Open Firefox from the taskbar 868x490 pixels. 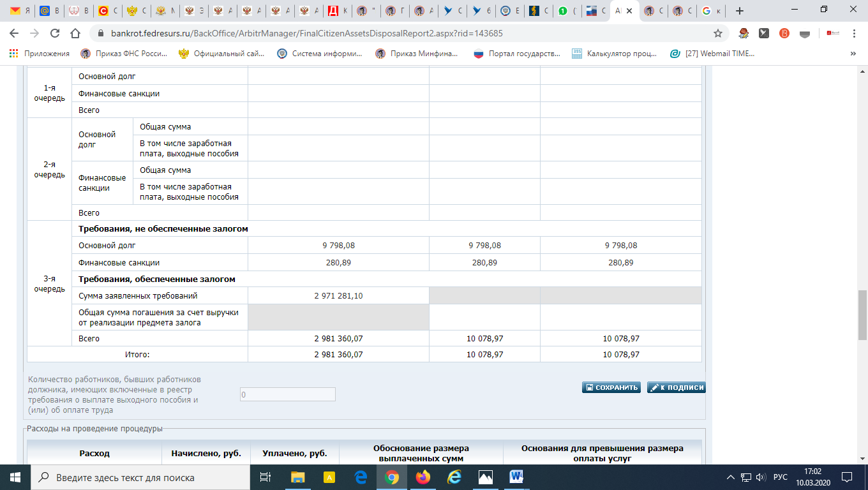pos(423,477)
